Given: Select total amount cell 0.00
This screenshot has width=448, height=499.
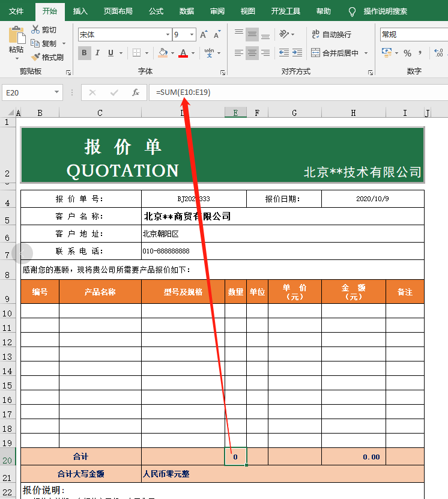Looking at the screenshot, I should [354, 457].
